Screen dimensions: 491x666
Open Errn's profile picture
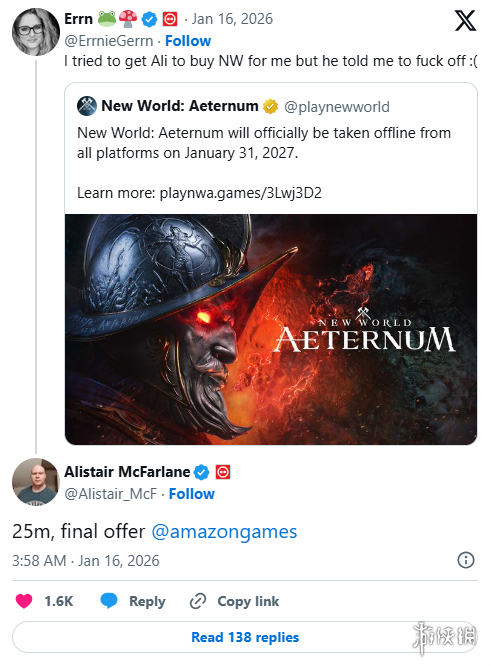[36, 32]
